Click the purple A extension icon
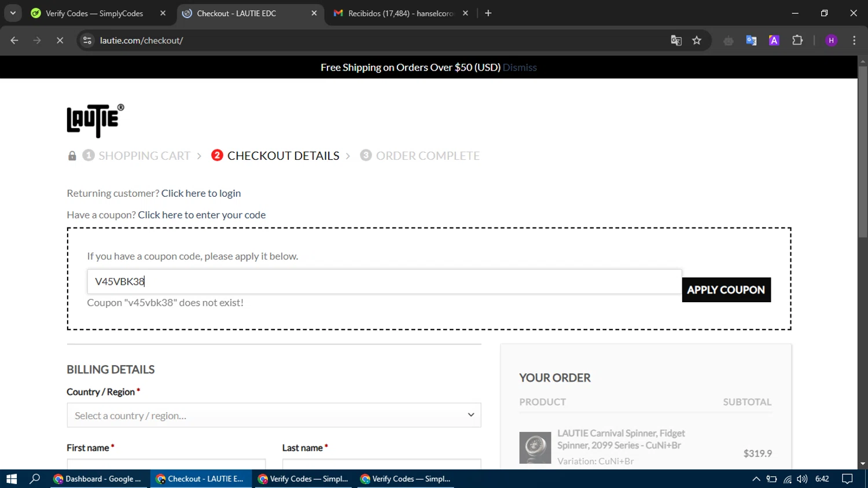 pos(774,41)
